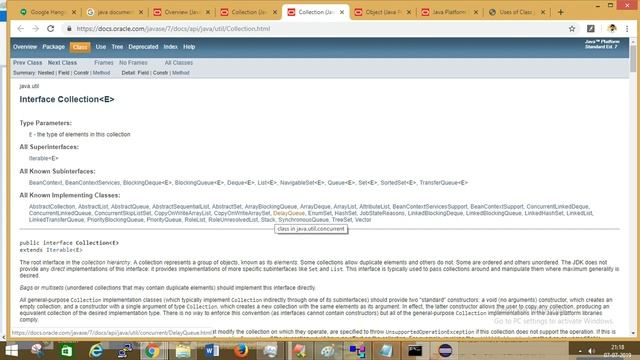Open Command Prompt from the taskbar
Viewport: 640px width, 360px height.
pyautogui.click(x=415, y=351)
